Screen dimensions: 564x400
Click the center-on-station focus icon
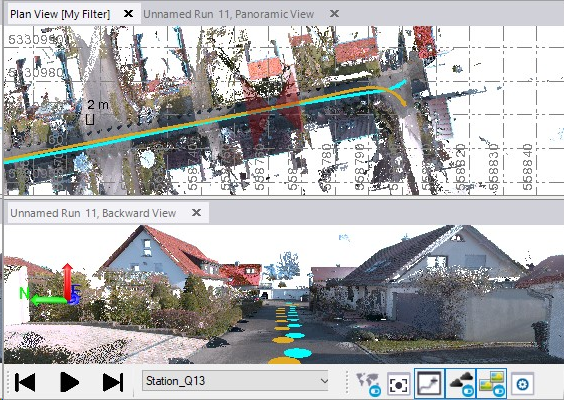coord(398,384)
